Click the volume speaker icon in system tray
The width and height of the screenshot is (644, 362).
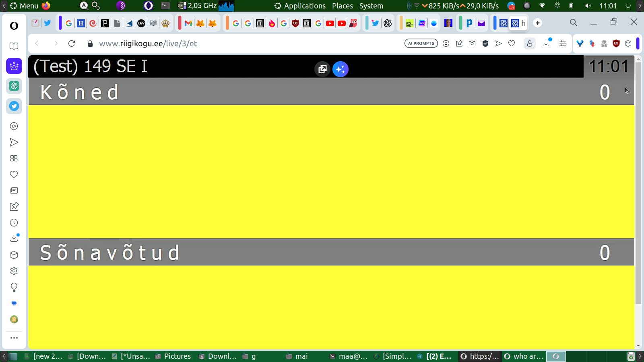pyautogui.click(x=588, y=6)
